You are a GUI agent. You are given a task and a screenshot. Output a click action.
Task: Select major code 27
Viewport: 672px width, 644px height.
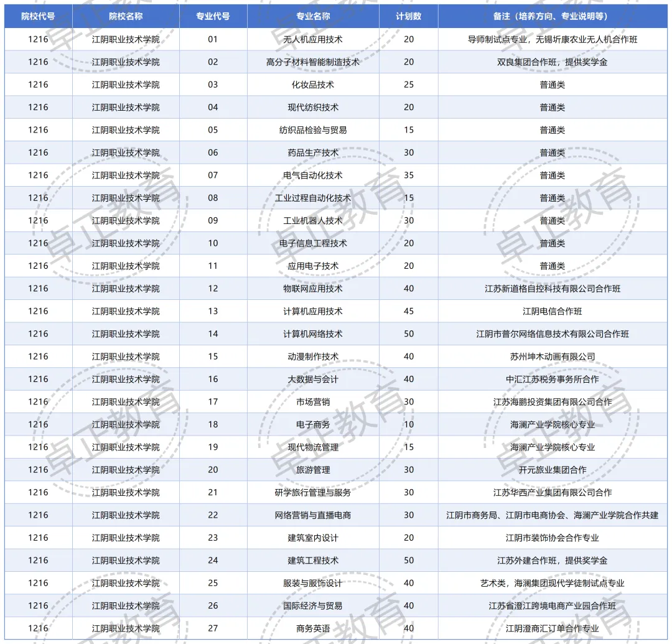[x=213, y=628]
